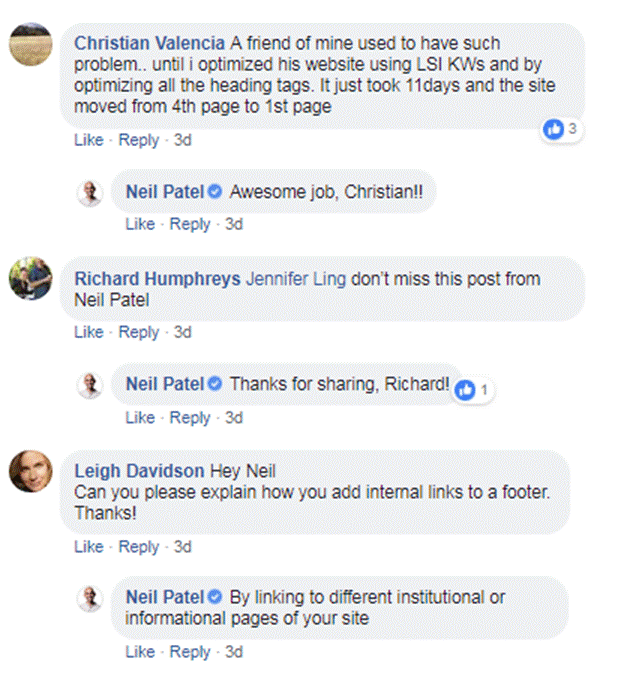The width and height of the screenshot is (621, 674).
Task: Click the verified badge on Neil's "Thanks for sharing" reply
Action: pos(214,384)
